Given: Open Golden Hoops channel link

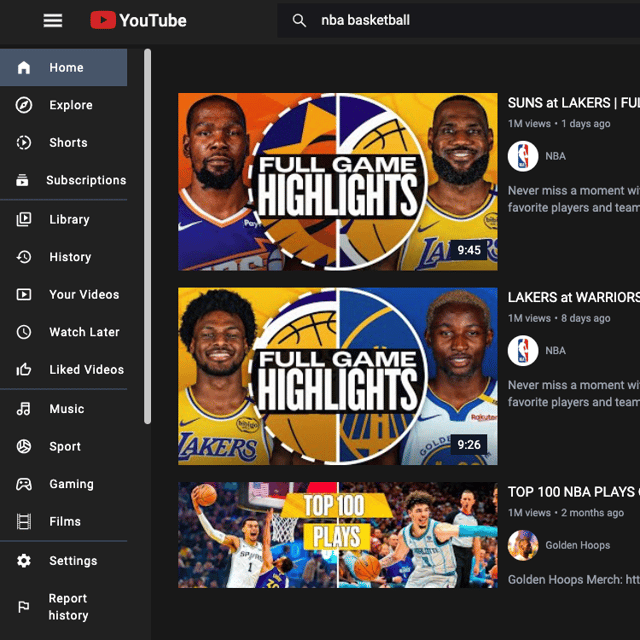Looking at the screenshot, I should coord(577,545).
